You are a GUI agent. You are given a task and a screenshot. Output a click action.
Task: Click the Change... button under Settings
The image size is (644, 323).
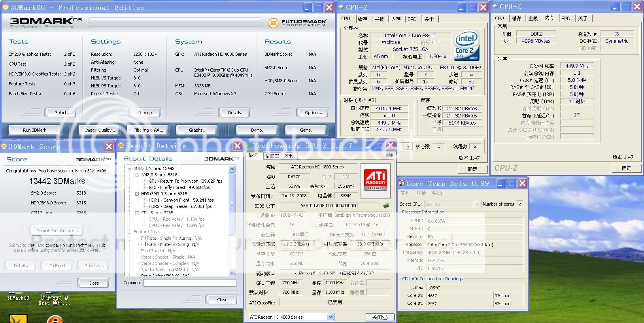pos(146,113)
